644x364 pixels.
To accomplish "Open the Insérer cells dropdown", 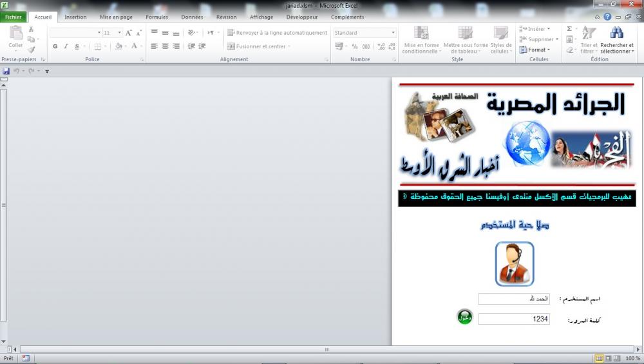I will (x=535, y=29).
